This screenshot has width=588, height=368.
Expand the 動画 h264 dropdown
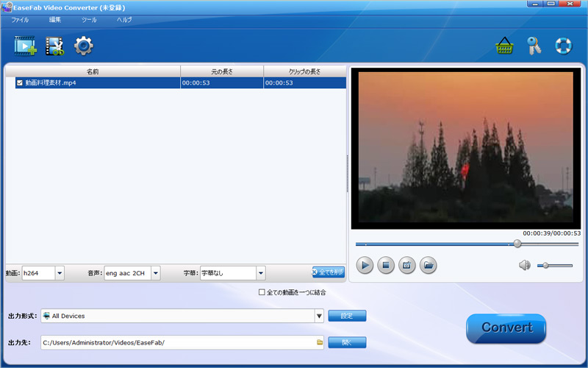60,273
